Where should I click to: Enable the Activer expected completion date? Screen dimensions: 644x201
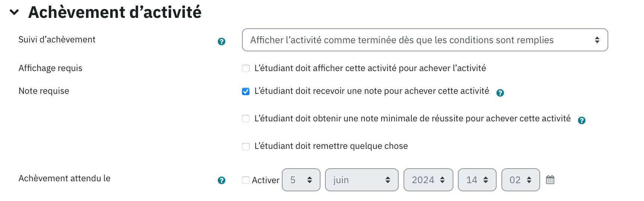tap(246, 180)
